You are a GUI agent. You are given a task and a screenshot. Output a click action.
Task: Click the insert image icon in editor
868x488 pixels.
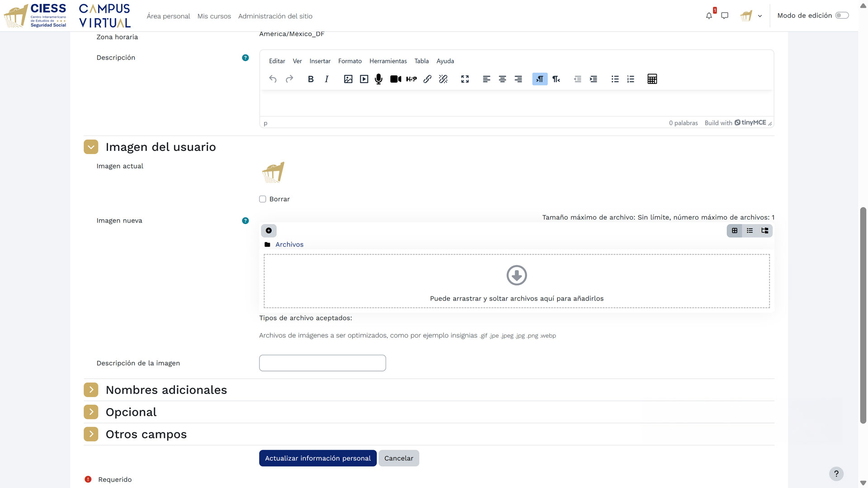click(x=348, y=79)
